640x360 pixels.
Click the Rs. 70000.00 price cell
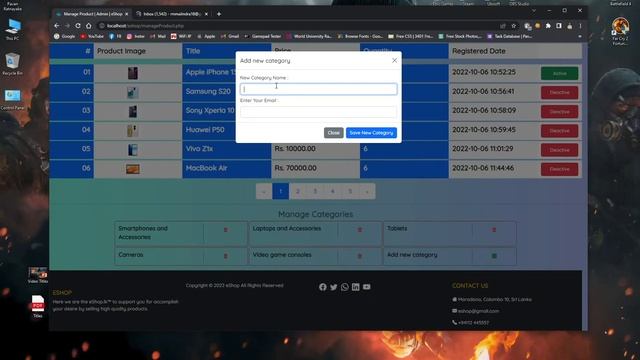pos(315,168)
